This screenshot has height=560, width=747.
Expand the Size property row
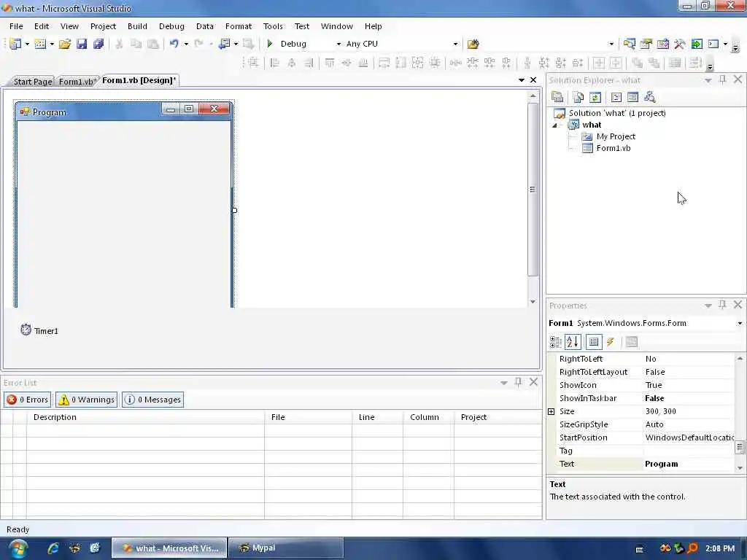[x=551, y=411]
